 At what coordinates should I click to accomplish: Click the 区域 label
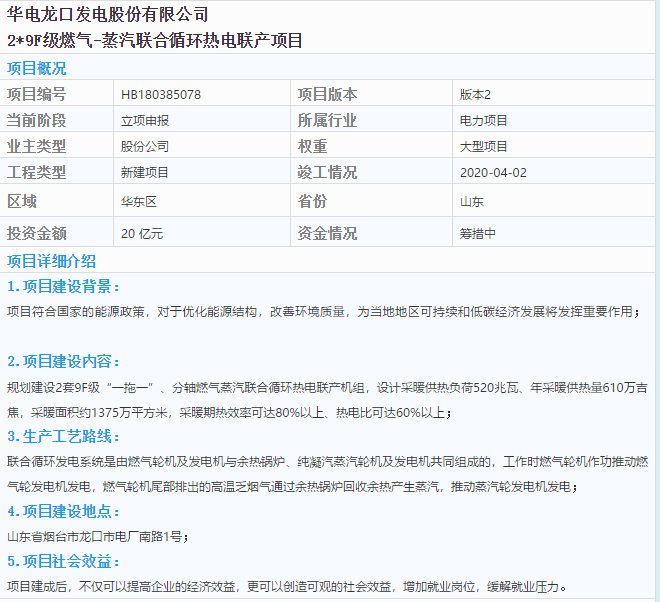tap(22, 201)
